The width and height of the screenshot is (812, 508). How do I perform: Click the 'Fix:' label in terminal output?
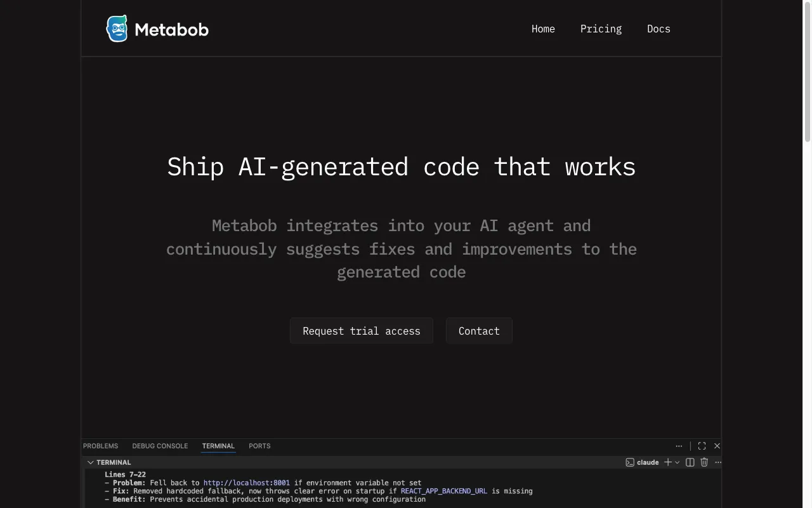click(x=121, y=491)
